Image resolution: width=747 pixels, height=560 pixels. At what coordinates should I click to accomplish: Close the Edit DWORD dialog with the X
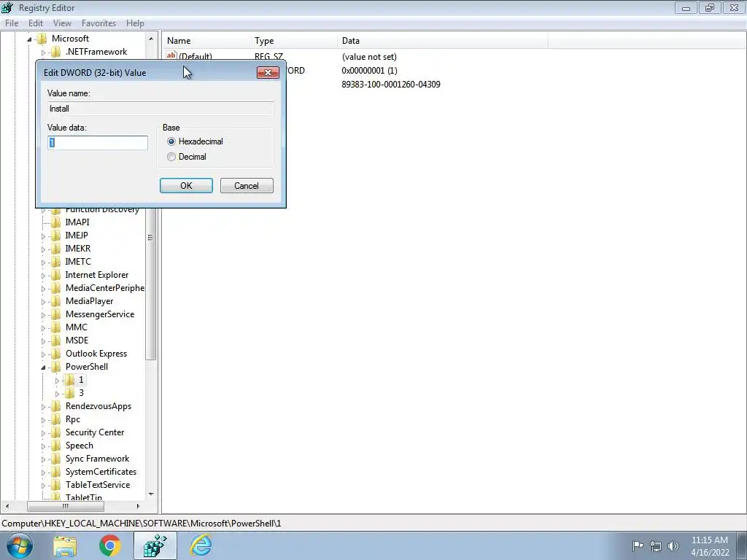point(268,72)
